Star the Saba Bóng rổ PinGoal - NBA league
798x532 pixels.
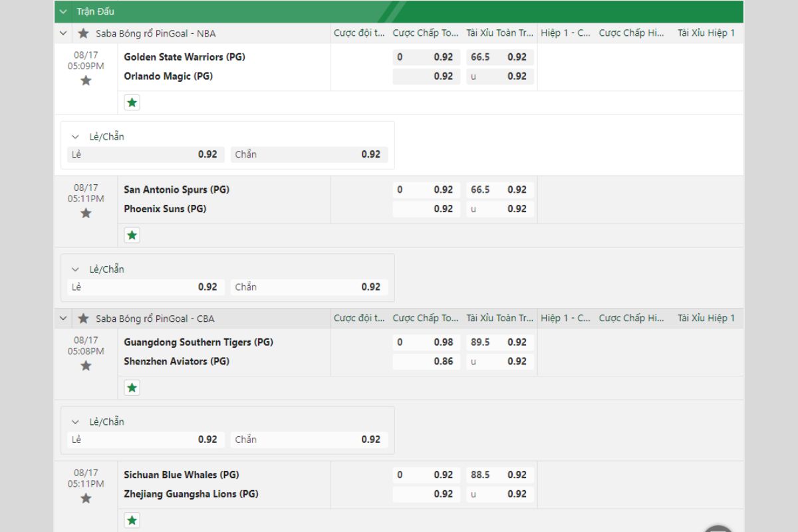(x=83, y=33)
